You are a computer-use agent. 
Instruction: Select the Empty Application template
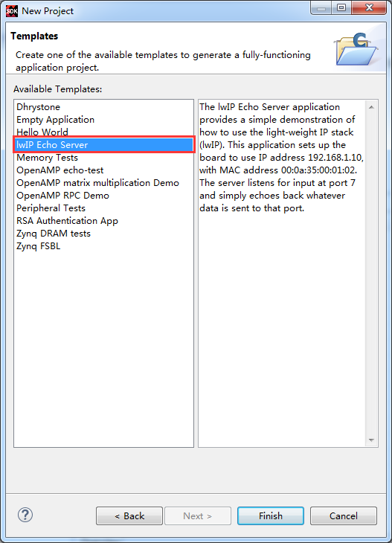coord(104,120)
